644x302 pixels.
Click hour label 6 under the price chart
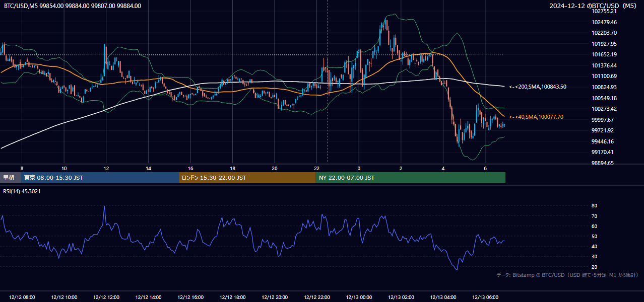pos(485,168)
